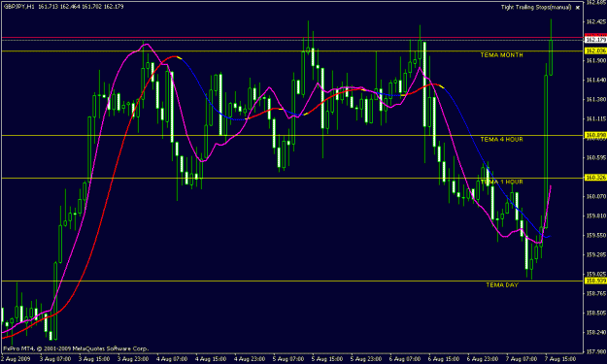The height and width of the screenshot is (364, 607).
Task: Click price scale value 159.550
Action: 596,235
